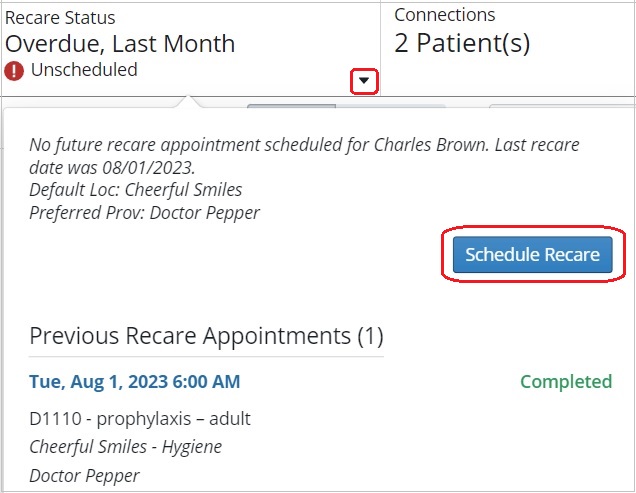Viewport: 636px width, 493px height.
Task: Click the Recare Status header label
Action: (x=60, y=18)
